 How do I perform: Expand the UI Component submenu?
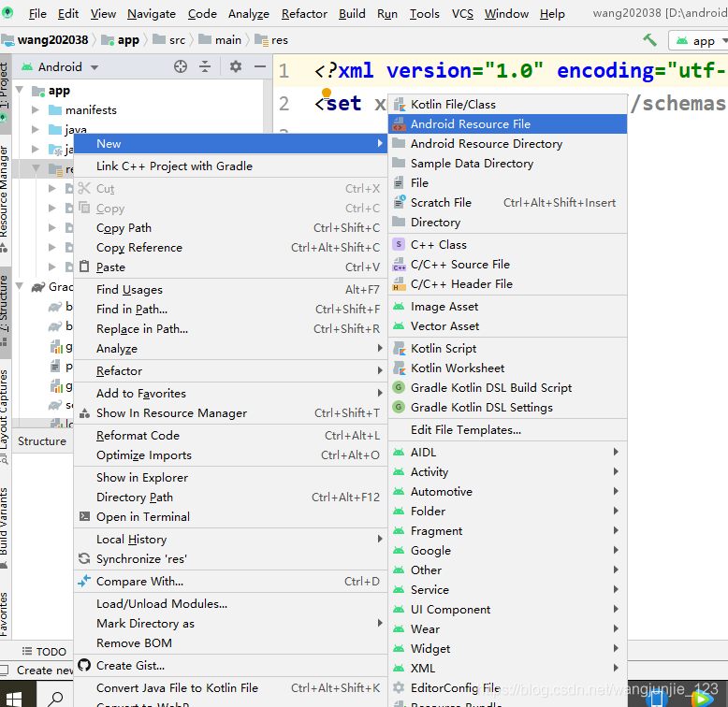click(507, 609)
